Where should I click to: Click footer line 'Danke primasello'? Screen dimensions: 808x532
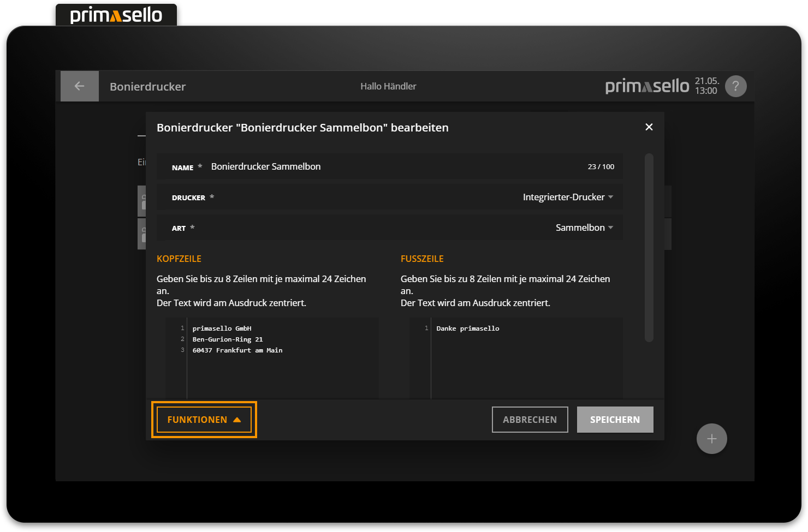click(x=467, y=328)
